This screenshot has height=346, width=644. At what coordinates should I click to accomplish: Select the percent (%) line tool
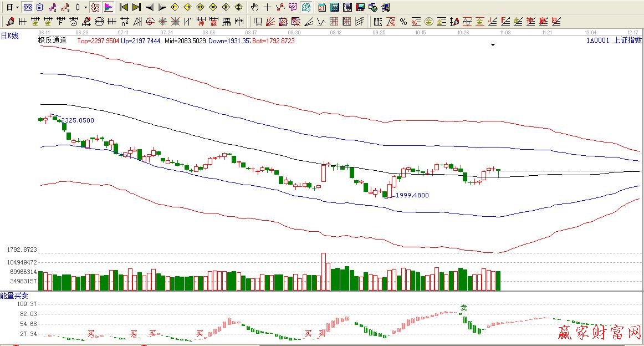coord(403,22)
